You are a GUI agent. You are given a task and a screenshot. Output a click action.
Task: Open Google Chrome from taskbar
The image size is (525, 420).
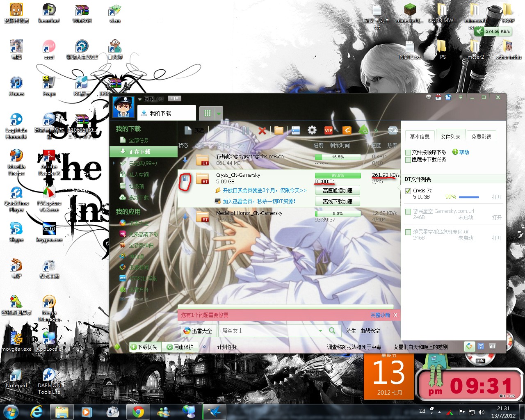[138, 411]
